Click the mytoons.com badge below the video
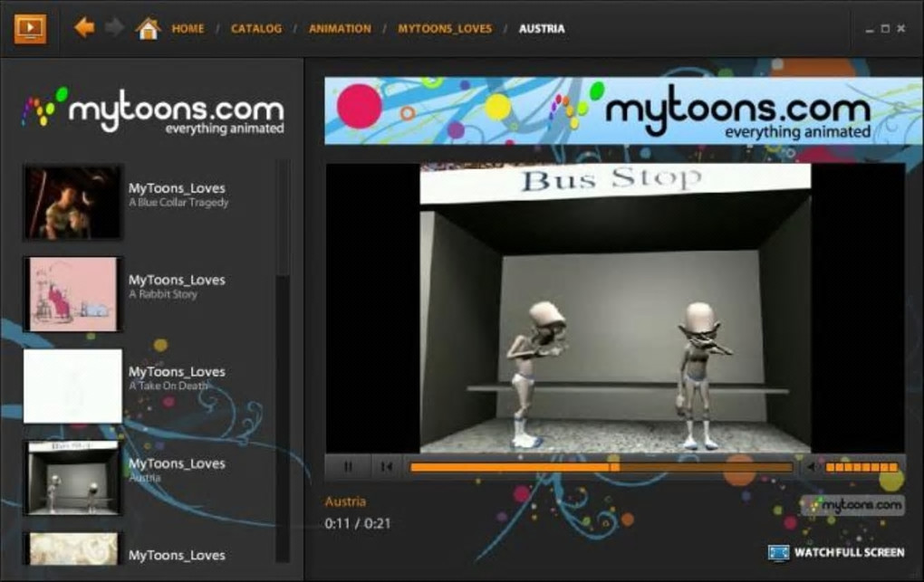Screen dimensions: 924x582 tap(852, 505)
